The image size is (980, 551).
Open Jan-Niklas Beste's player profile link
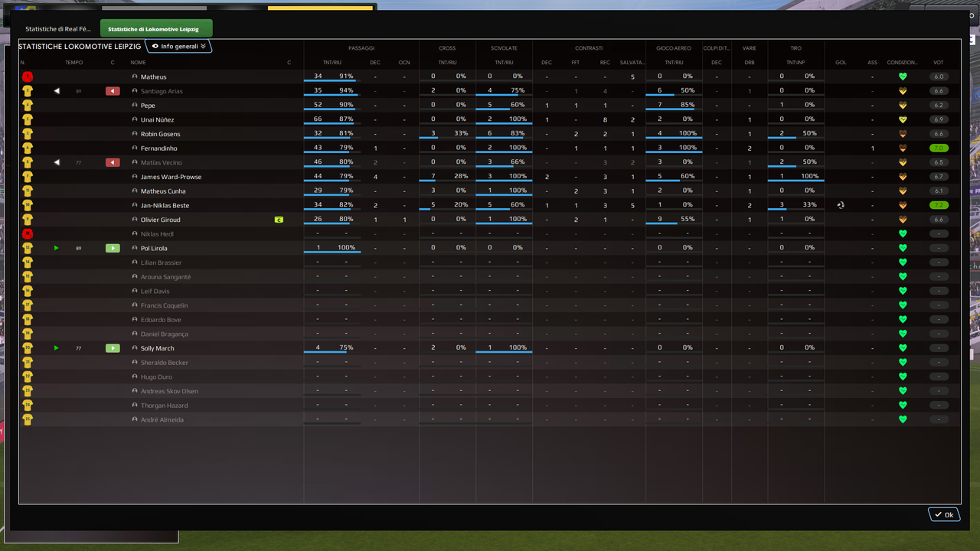pos(165,205)
